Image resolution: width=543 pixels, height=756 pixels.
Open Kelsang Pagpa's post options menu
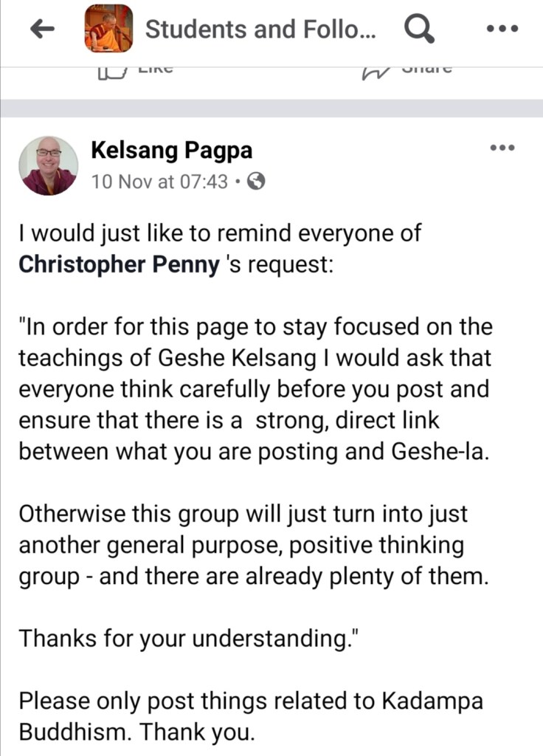point(502,148)
